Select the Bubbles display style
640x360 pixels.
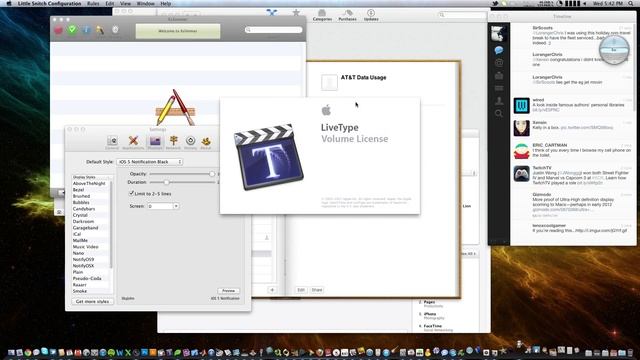click(81, 202)
